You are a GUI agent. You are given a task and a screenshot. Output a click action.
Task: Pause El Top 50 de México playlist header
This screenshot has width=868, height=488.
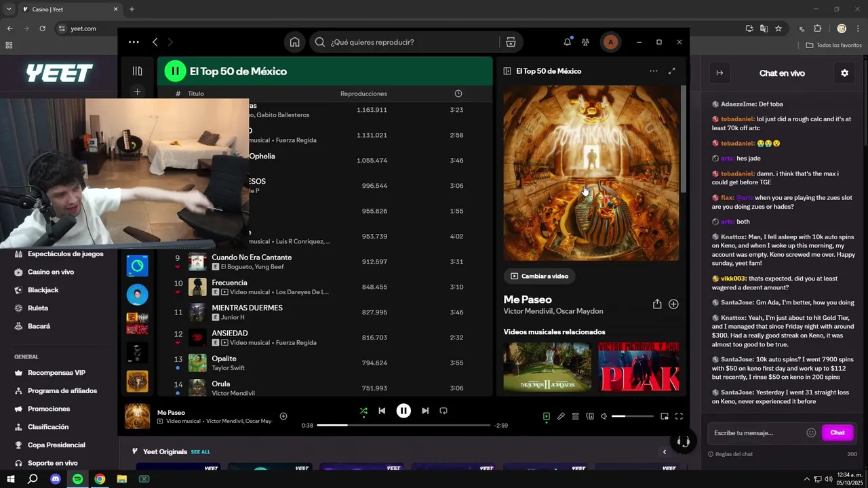[175, 71]
